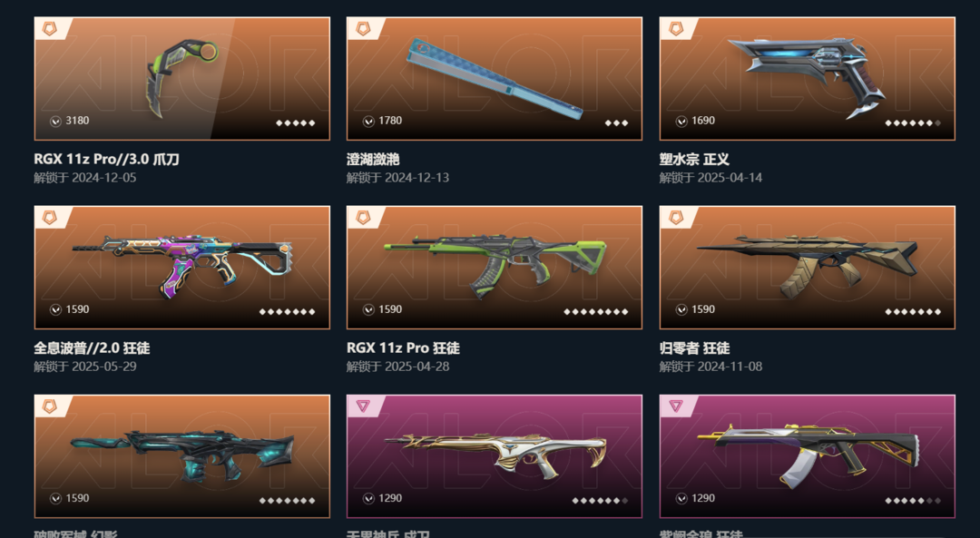Select the blue 澄湖潋滟 melee skin image
This screenshot has width=980, height=538.
click(495, 79)
